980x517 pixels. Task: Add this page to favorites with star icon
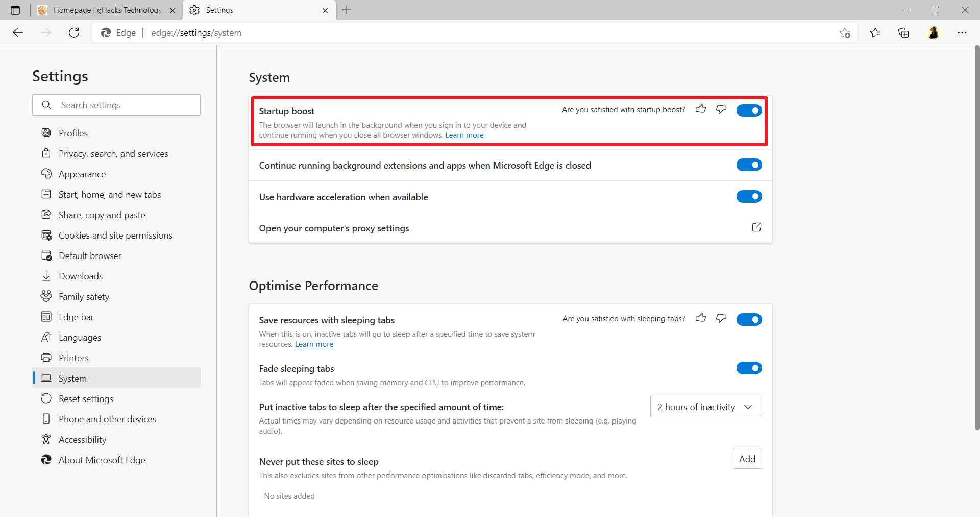pos(845,32)
